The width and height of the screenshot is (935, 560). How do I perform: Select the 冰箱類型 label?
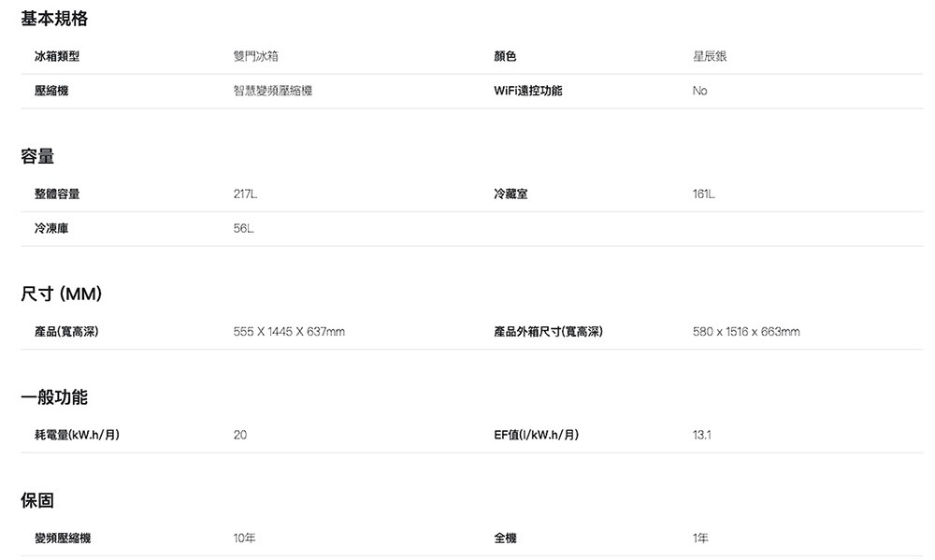pos(56,57)
